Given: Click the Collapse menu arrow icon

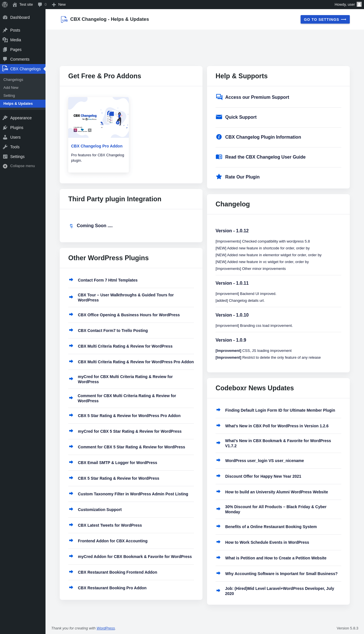Looking at the screenshot, I should (5, 166).
